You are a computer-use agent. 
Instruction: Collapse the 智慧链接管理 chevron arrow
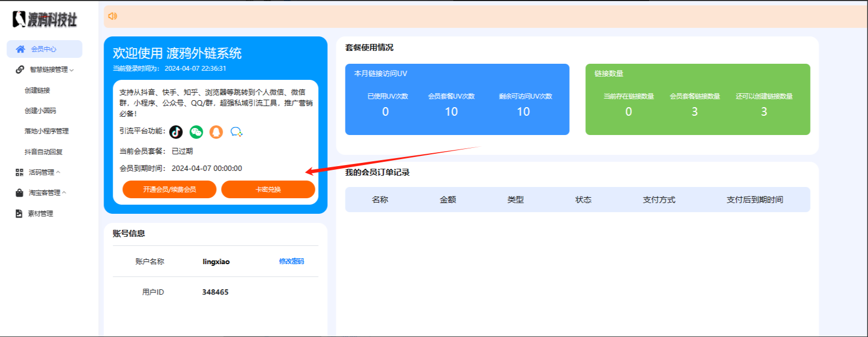[72, 70]
